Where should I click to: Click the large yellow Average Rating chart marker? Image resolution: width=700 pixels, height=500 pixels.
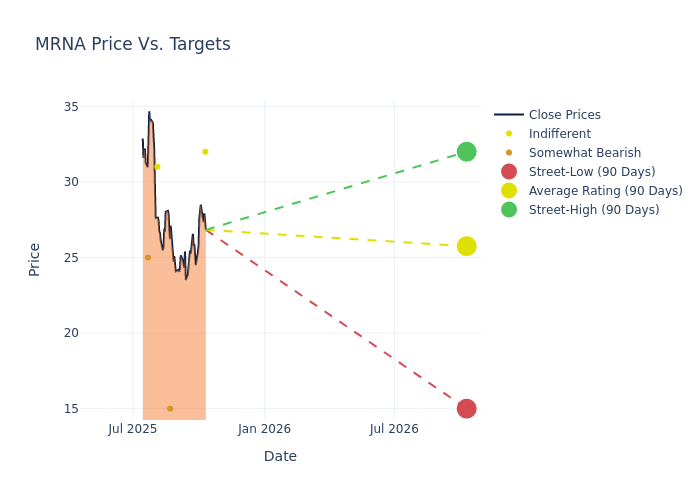(x=466, y=246)
